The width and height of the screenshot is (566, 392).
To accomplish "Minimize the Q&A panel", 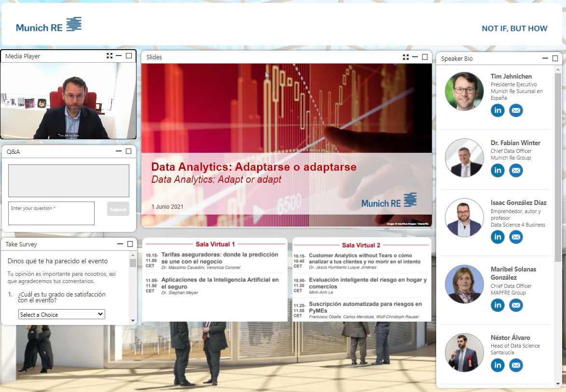I will pyautogui.click(x=119, y=151).
